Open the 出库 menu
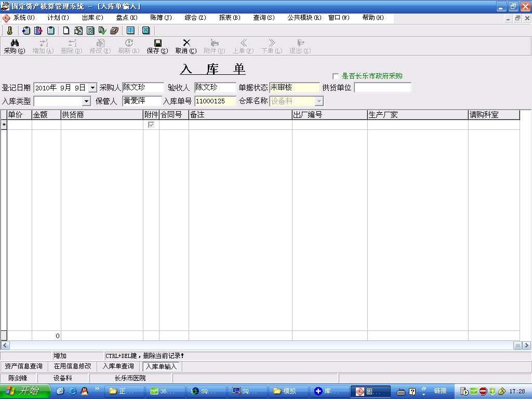Viewport: 532px width, 399px height. (92, 18)
